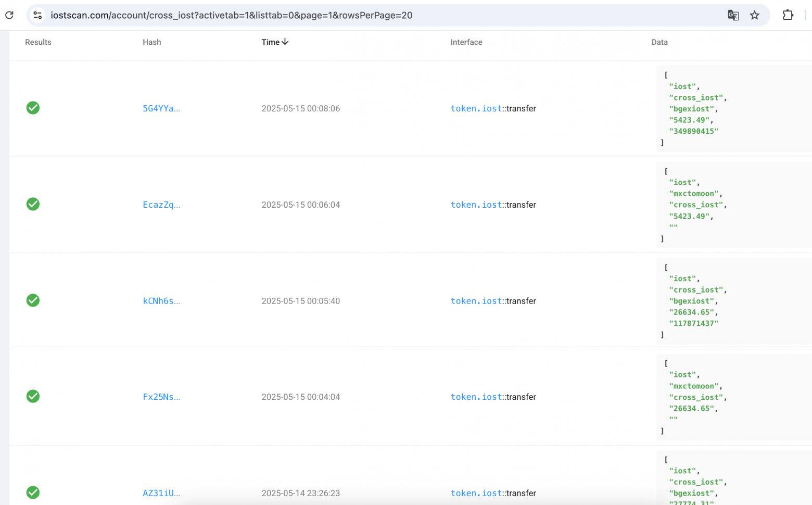Open transaction hash EcazZq...
Viewport: 812px width, 505px height.
click(x=161, y=205)
